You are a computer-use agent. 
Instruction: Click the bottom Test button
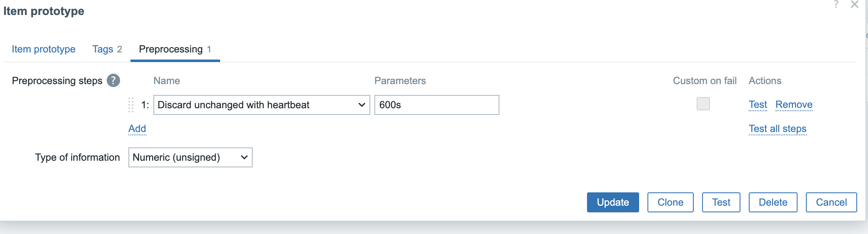click(721, 202)
